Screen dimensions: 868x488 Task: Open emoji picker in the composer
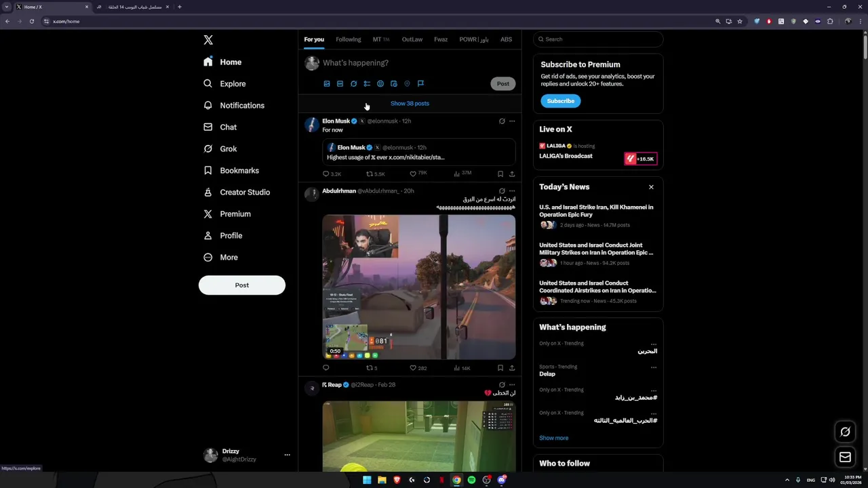pos(380,84)
